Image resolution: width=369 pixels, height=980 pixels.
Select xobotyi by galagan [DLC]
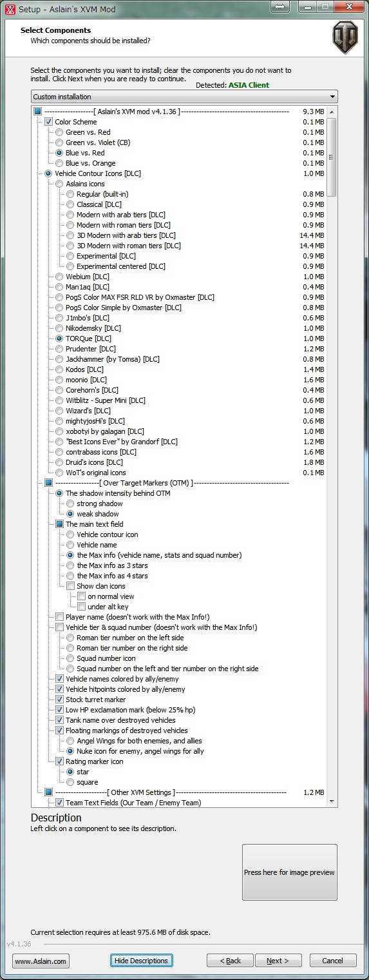point(59,431)
